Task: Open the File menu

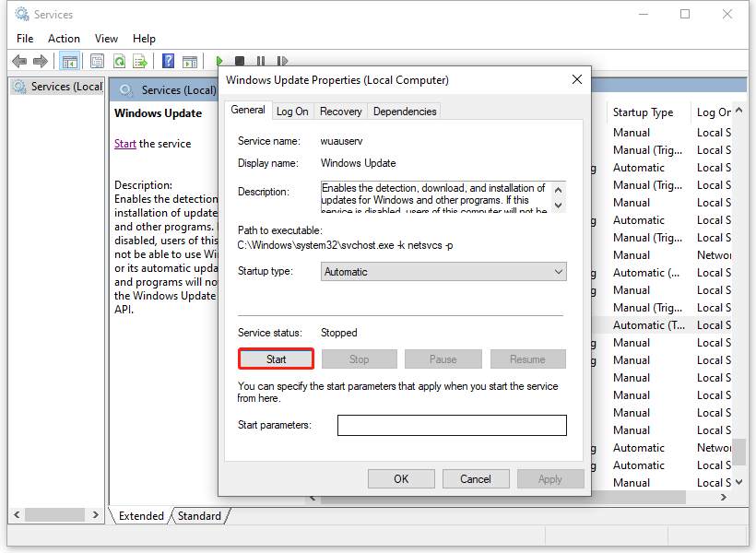Action: tap(25, 39)
